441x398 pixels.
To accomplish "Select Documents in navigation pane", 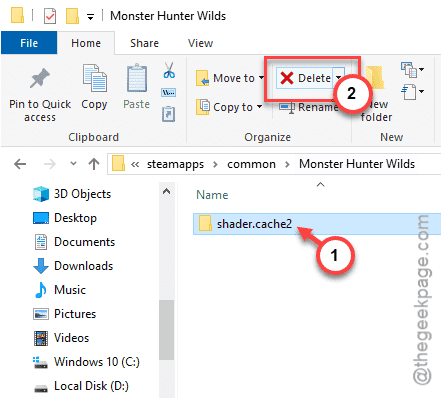I will click(x=74, y=242).
